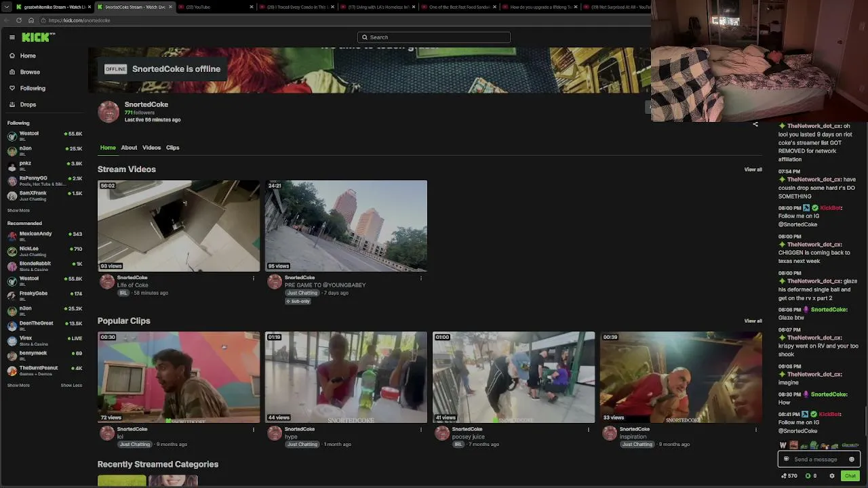Image resolution: width=868 pixels, height=488 pixels.
Task: Click the green Chat send button
Action: click(850, 476)
